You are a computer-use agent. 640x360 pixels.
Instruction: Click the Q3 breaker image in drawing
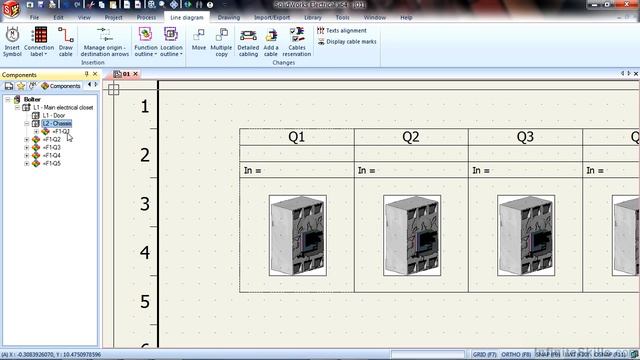526,236
